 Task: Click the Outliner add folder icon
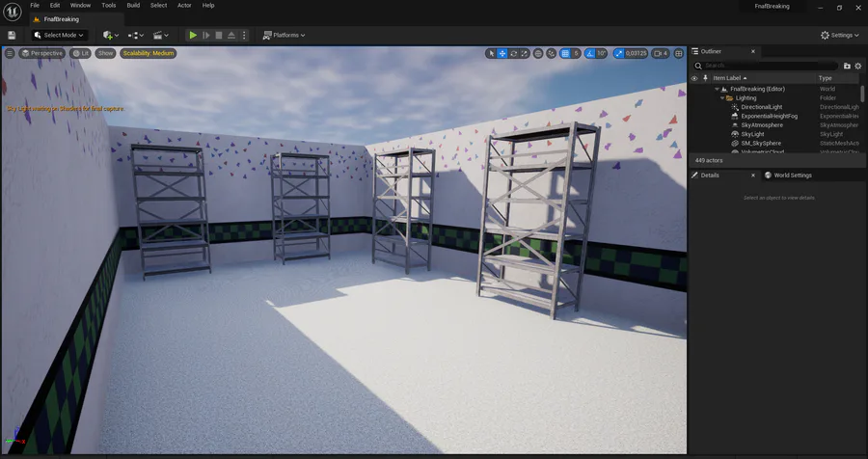pyautogui.click(x=847, y=66)
